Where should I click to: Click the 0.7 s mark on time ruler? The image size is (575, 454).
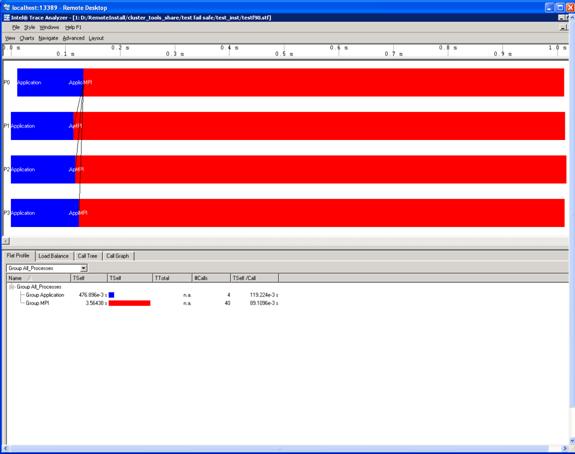[394, 54]
